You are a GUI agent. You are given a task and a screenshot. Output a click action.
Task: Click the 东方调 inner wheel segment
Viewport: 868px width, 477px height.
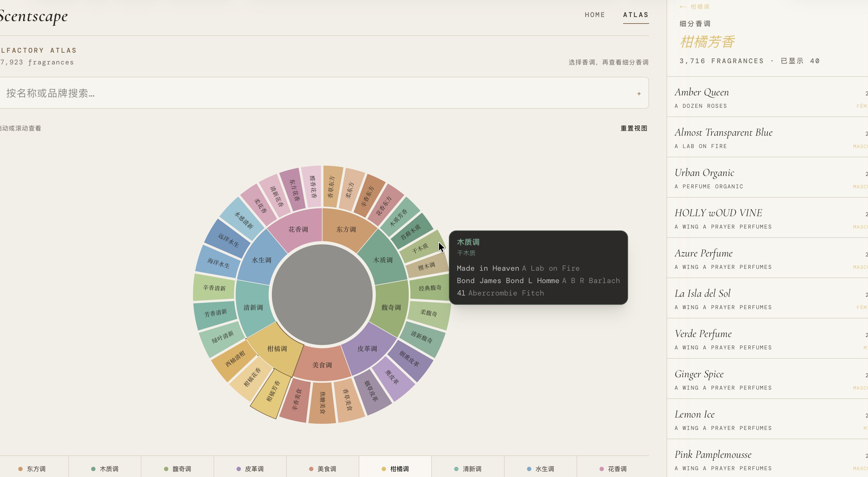pos(346,229)
